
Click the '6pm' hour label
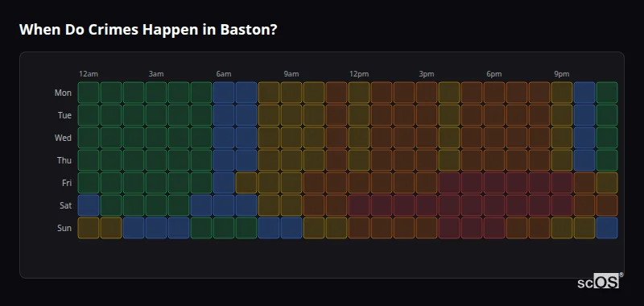click(x=494, y=74)
